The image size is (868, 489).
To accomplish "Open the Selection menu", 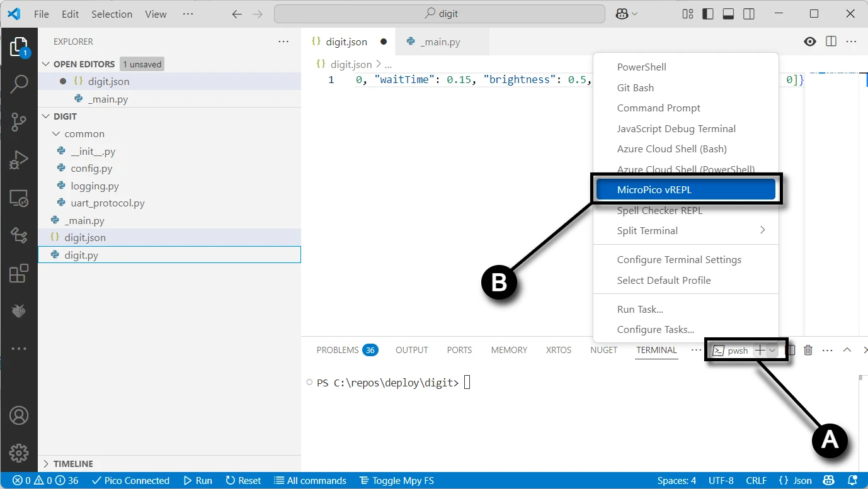I will 112,14.
